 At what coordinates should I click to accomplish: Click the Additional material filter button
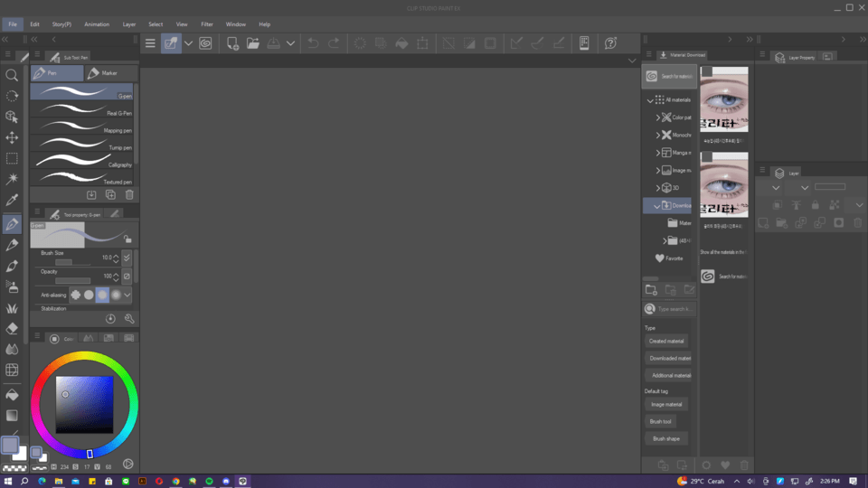point(670,376)
